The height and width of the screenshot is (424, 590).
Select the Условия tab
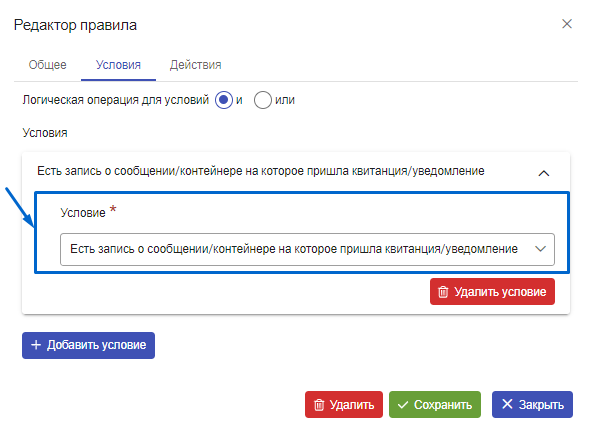118,65
